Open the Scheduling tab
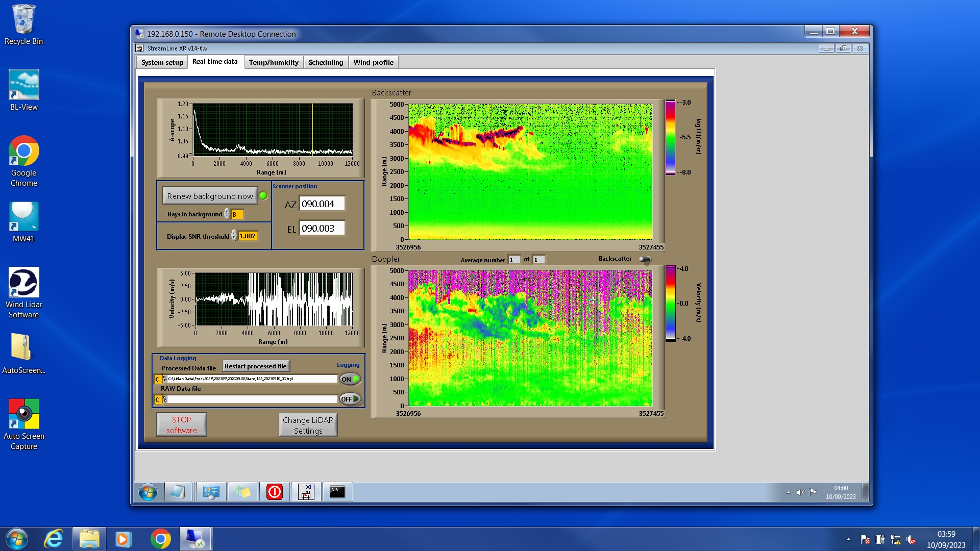 [x=326, y=62]
